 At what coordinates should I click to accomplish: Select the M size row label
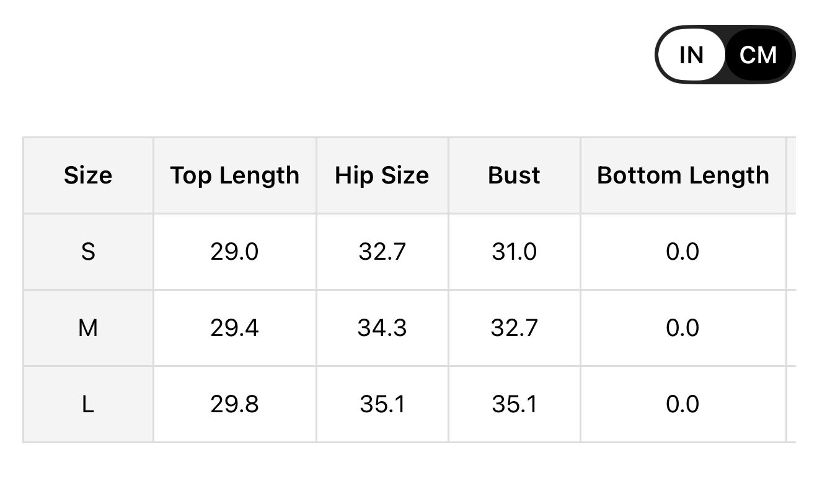88,328
